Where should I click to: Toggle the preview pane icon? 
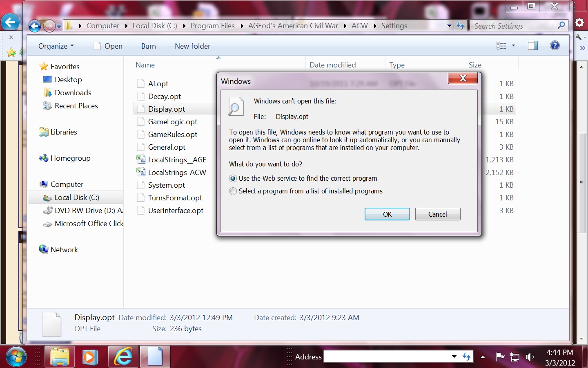(x=532, y=45)
